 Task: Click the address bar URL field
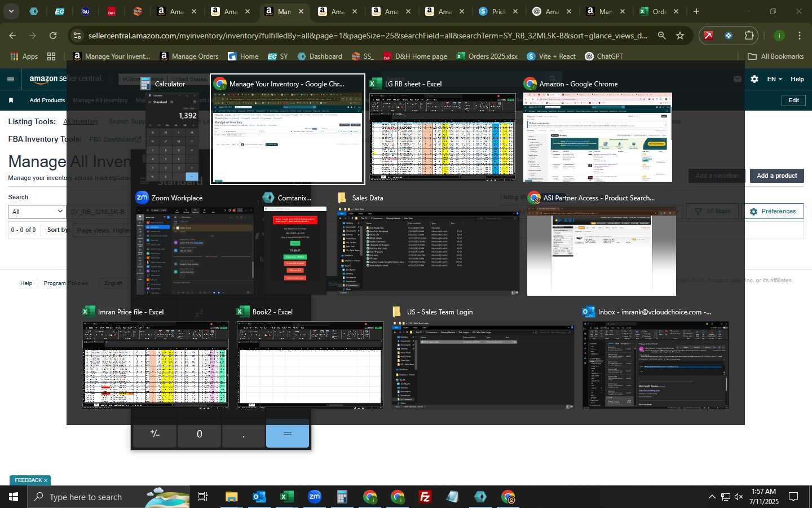tap(368, 36)
